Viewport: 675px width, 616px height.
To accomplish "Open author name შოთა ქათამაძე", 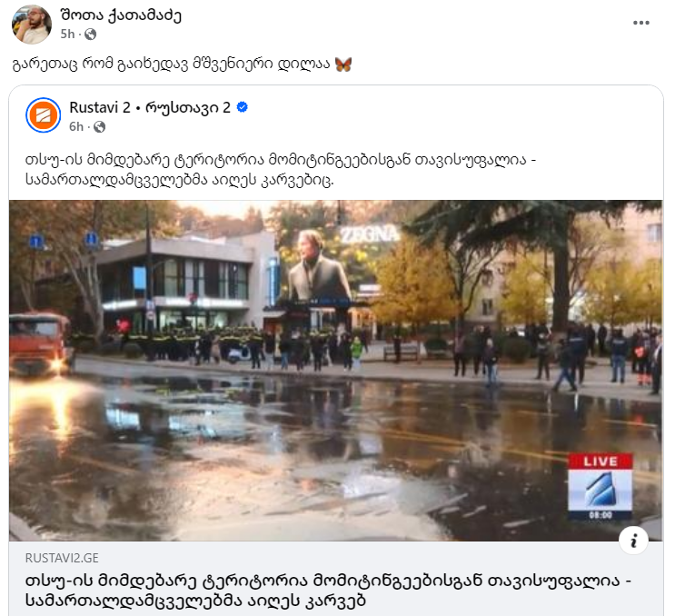I will pos(121,15).
